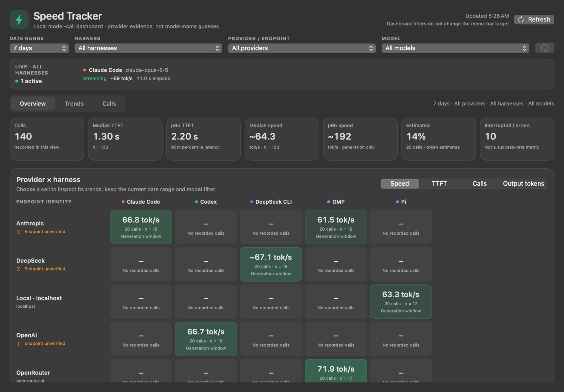This screenshot has width=564, height=392.
Task: Click the p95 TTFT 2.20 s card
Action: click(204, 139)
